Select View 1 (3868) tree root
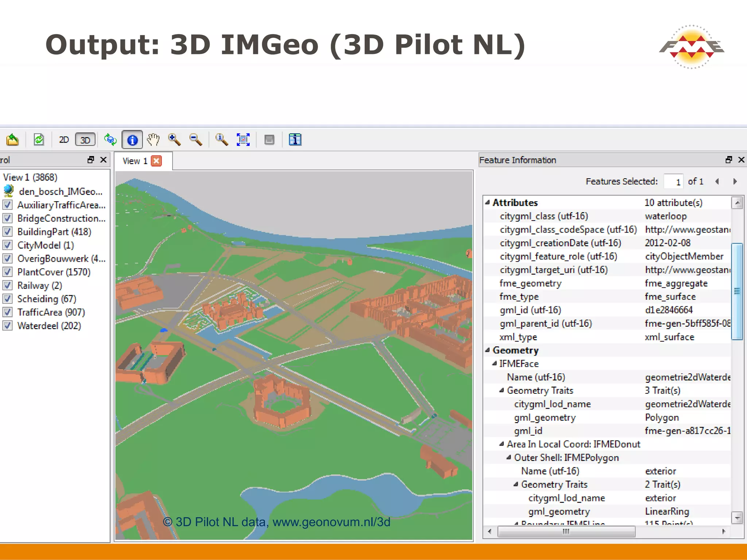 (x=30, y=177)
